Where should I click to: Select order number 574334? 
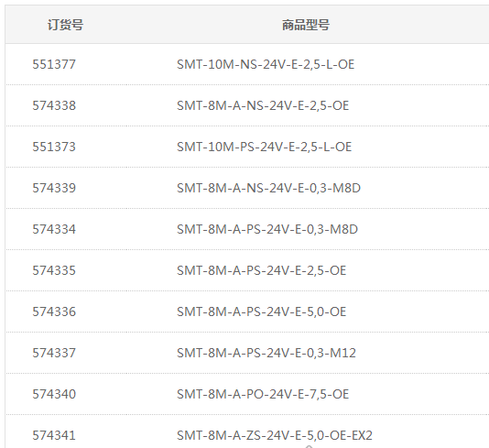pos(54,229)
